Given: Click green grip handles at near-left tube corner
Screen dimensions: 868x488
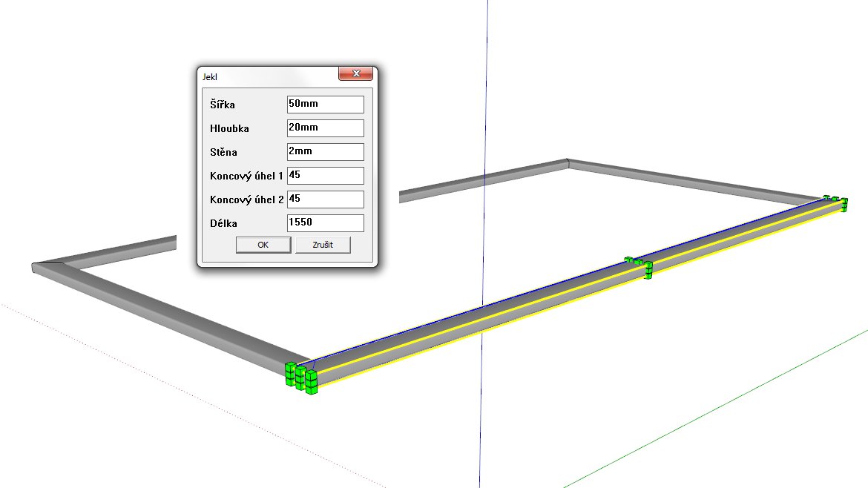Looking at the screenshot, I should (300, 376).
